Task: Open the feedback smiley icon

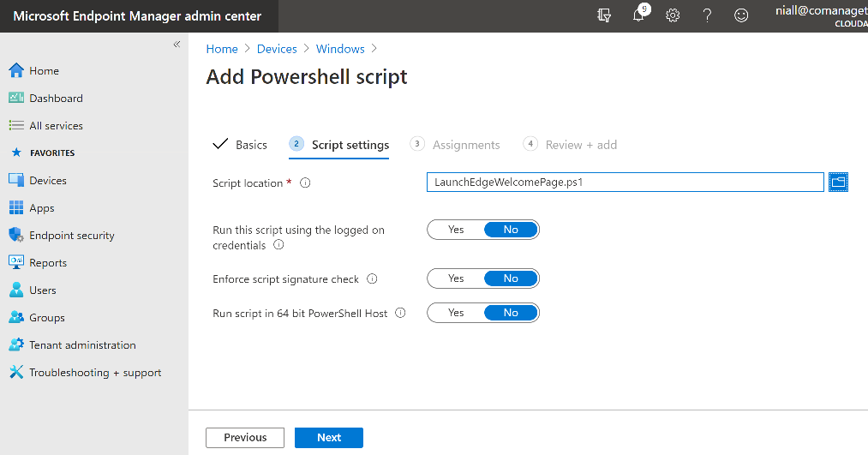Action: coord(741,15)
